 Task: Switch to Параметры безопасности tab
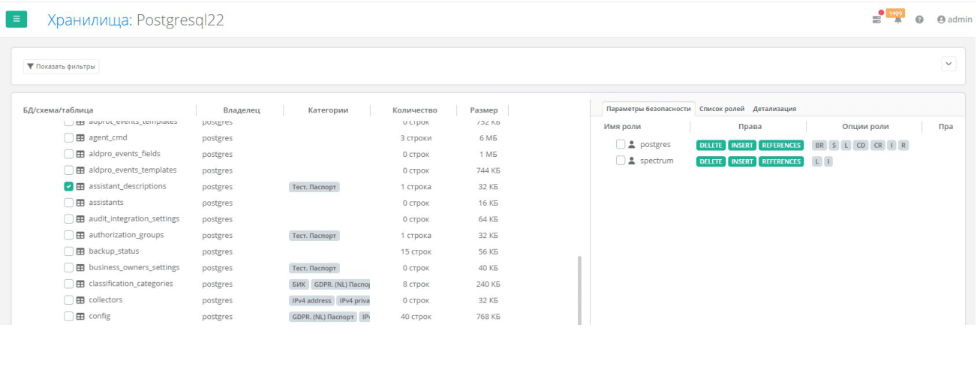(x=648, y=109)
